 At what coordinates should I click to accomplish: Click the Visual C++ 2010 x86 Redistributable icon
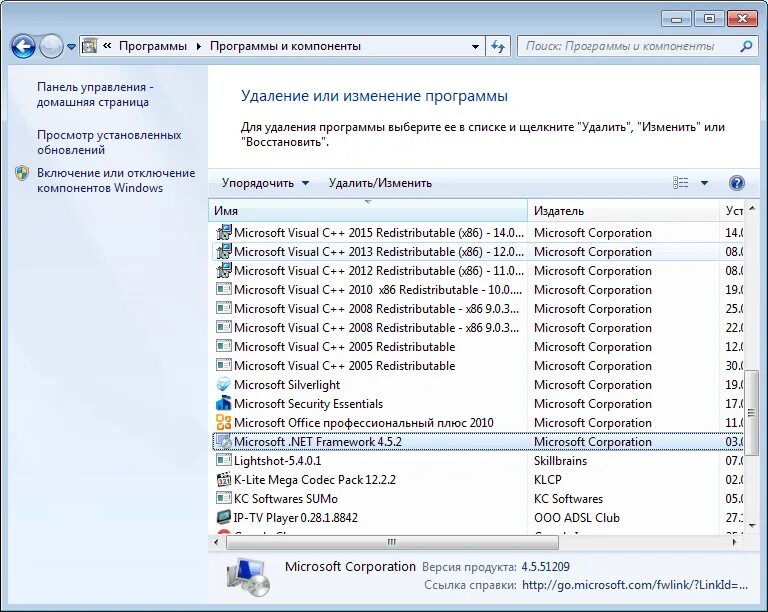pos(224,289)
